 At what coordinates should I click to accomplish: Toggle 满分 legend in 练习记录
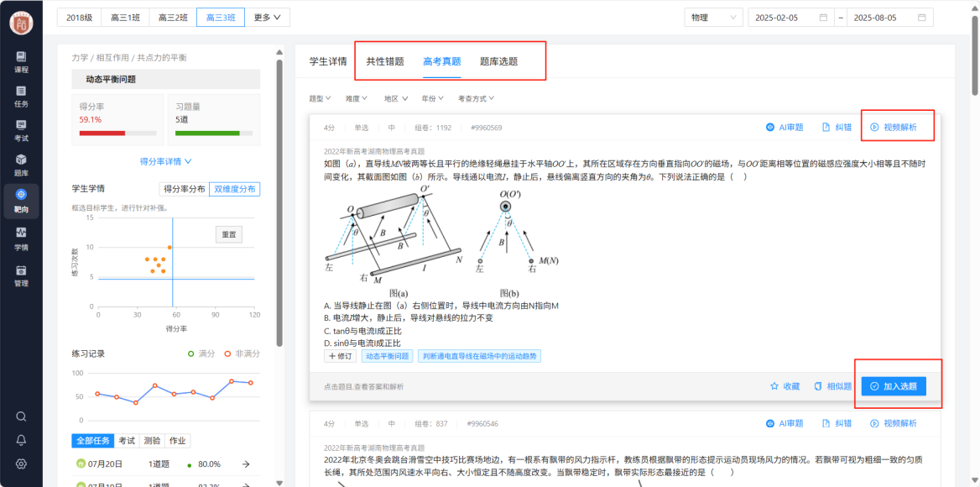pyautogui.click(x=201, y=353)
